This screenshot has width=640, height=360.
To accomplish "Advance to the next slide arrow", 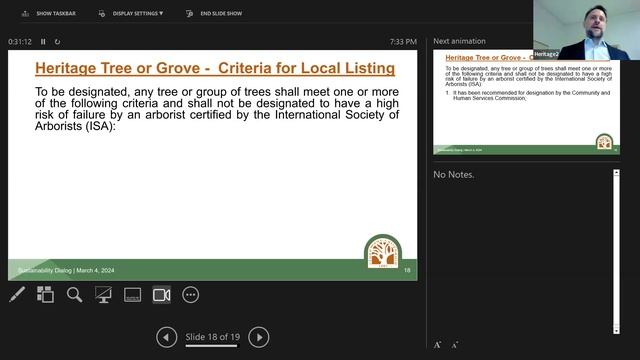I will point(259,338).
